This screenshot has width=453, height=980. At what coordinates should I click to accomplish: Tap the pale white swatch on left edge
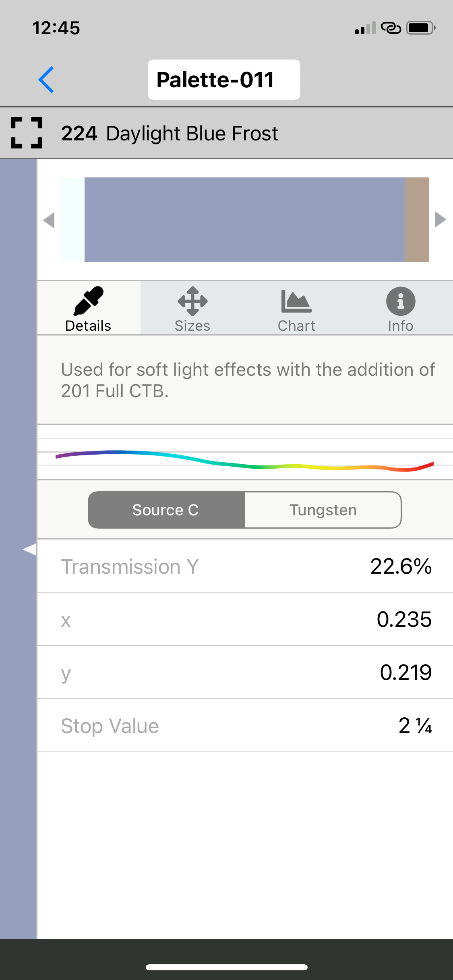coord(72,220)
